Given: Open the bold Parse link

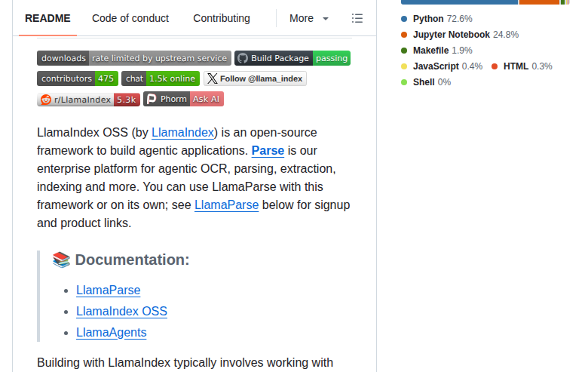Looking at the screenshot, I should tap(268, 150).
